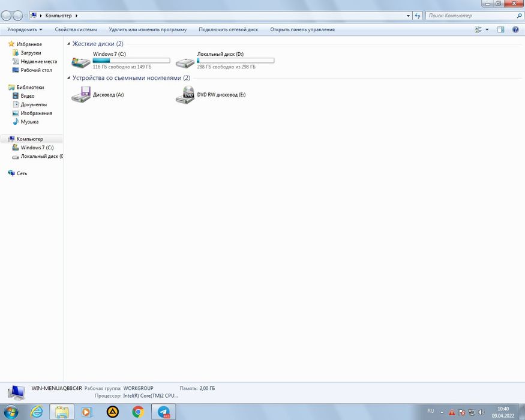Open the Windows Start button
The width and height of the screenshot is (525, 420).
click(11, 412)
